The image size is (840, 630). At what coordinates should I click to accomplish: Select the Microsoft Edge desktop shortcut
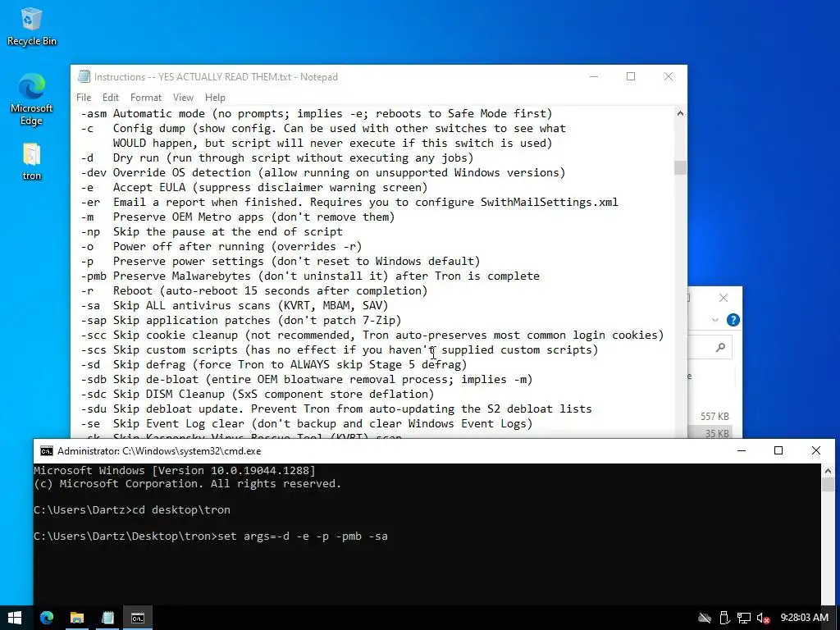[31, 99]
